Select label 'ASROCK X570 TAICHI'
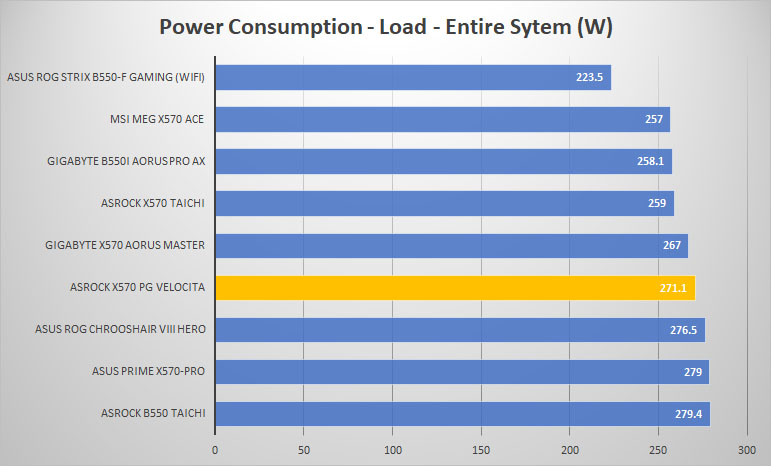This screenshot has width=771, height=466. tap(153, 203)
